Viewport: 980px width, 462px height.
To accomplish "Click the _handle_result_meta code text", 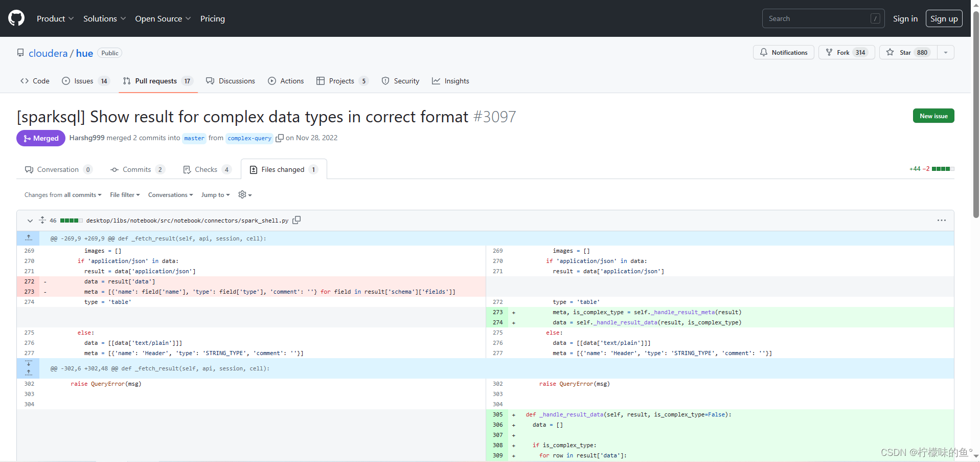I will click(683, 312).
